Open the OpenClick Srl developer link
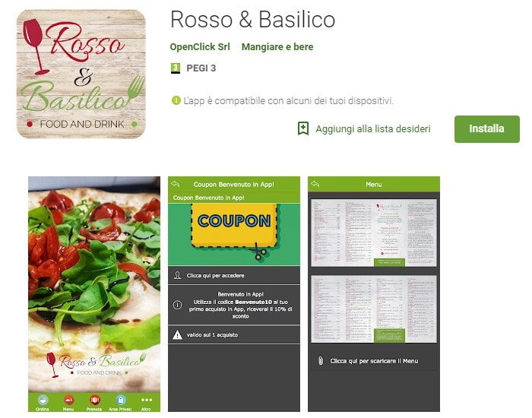The width and height of the screenshot is (532, 418). [x=200, y=47]
